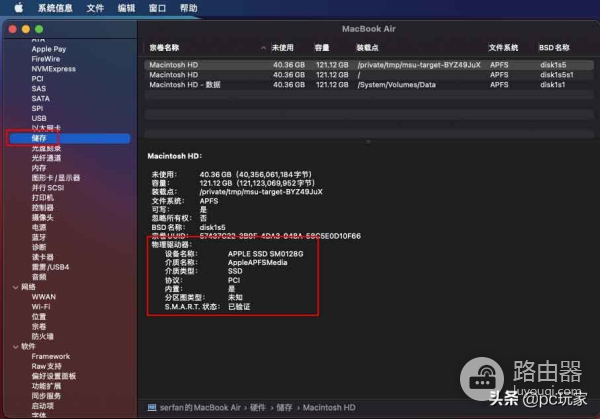Image resolution: width=600 pixels, height=419 pixels.
Task: Select 偏好设置面板 under 软件
Action: click(54, 377)
